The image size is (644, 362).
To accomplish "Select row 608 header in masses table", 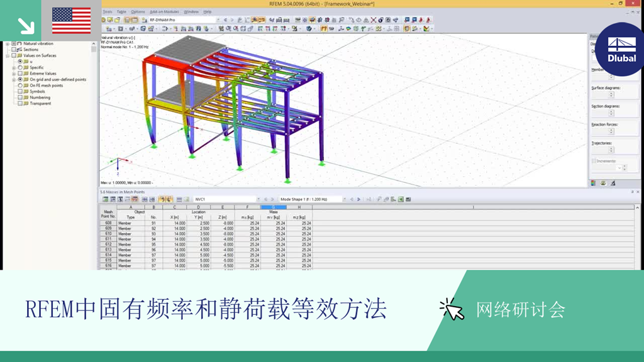I will 108,223.
